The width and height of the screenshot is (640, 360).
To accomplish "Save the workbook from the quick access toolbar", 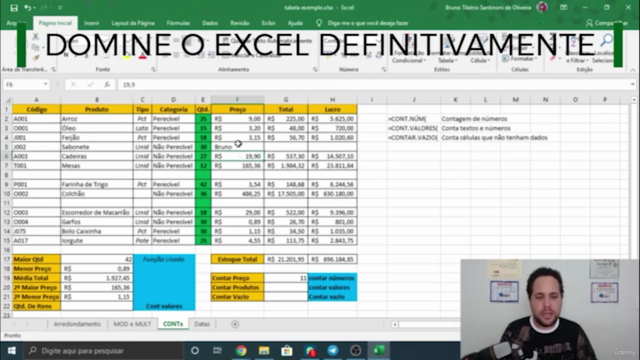I will (x=14, y=8).
